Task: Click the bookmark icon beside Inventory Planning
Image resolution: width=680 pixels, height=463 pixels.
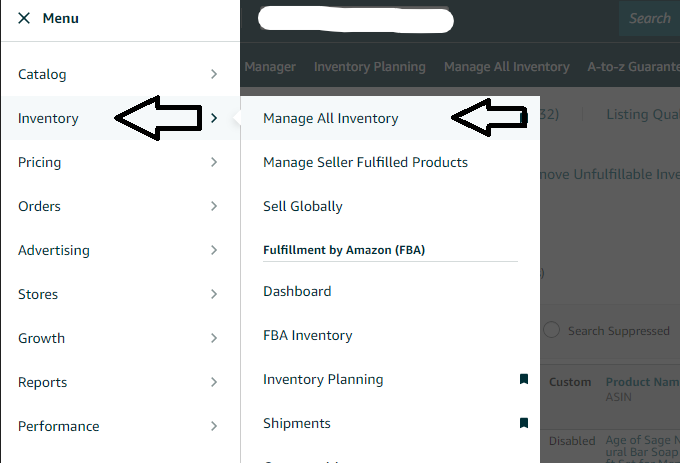Action: [523, 379]
